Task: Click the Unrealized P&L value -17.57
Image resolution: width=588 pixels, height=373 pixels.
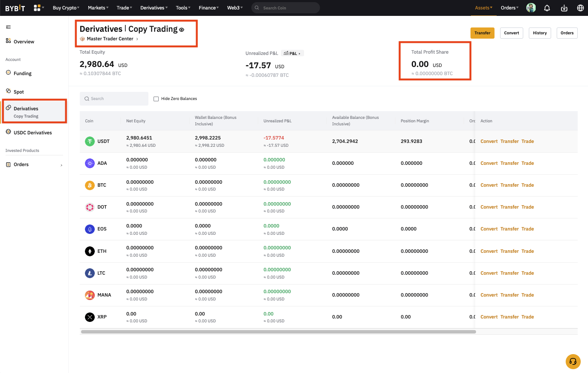Action: 258,66
